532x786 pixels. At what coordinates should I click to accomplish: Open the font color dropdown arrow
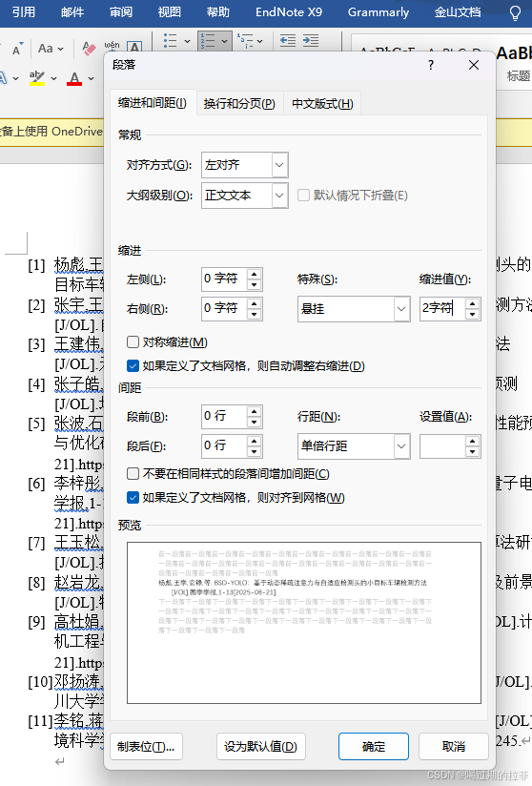(x=91, y=79)
